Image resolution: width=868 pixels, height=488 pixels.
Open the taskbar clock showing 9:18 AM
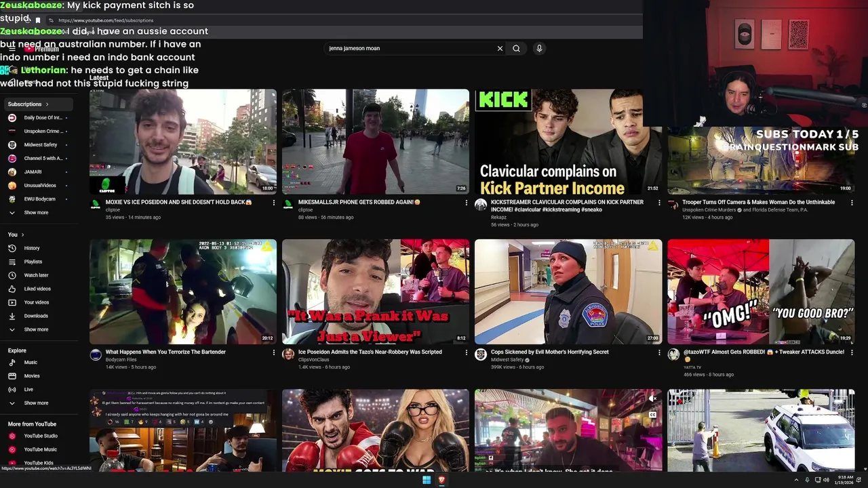click(846, 480)
